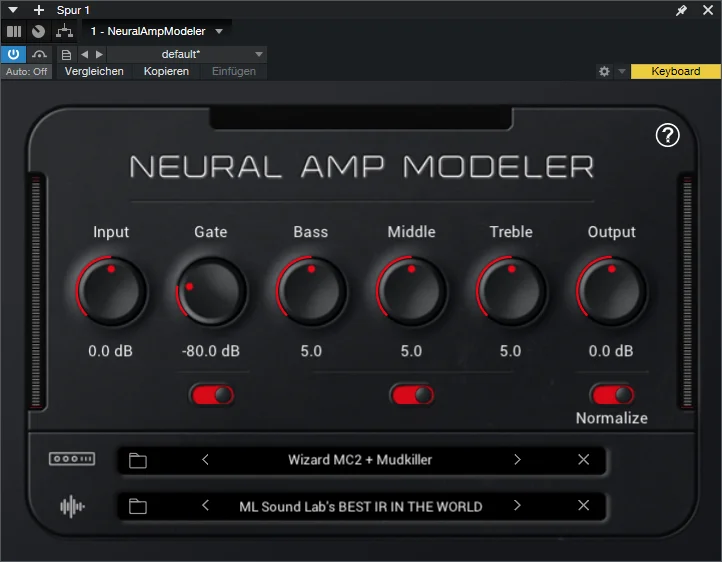The width and height of the screenshot is (722, 562).
Task: Click the Gate -80.0 dB value
Action: [211, 351]
